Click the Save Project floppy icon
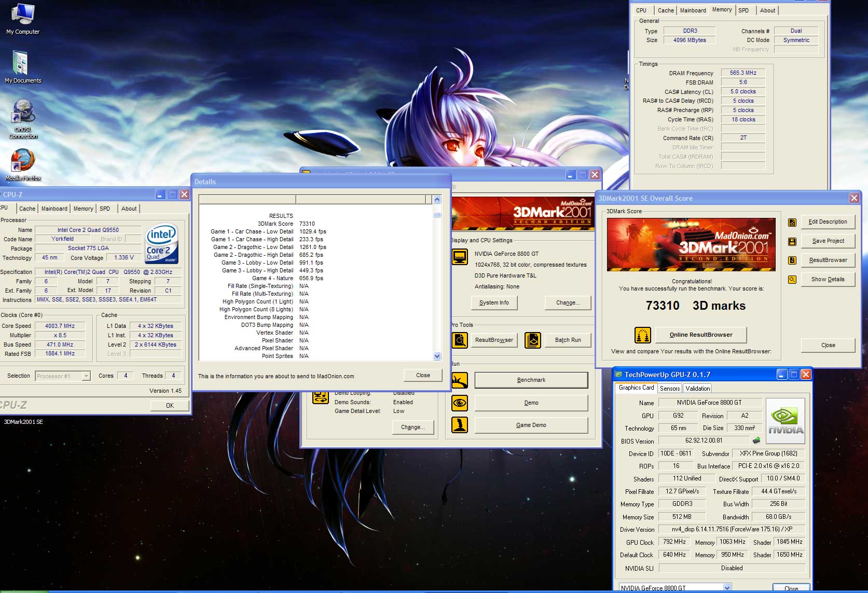The image size is (868, 593). (x=792, y=241)
